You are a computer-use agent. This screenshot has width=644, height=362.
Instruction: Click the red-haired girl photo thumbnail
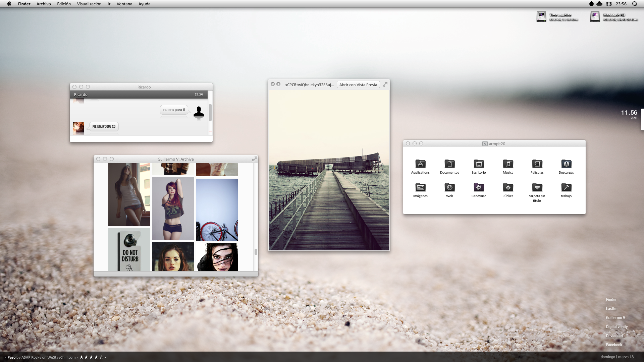point(173,208)
